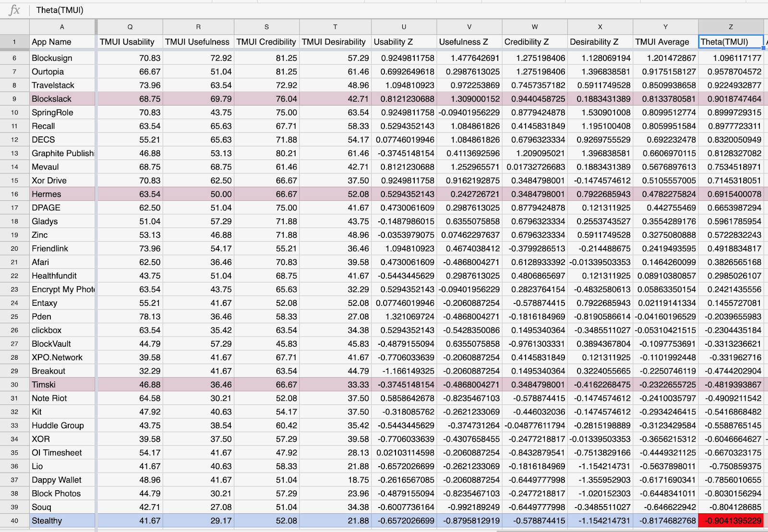Select the highlighted "Timski" cell

tap(62, 385)
